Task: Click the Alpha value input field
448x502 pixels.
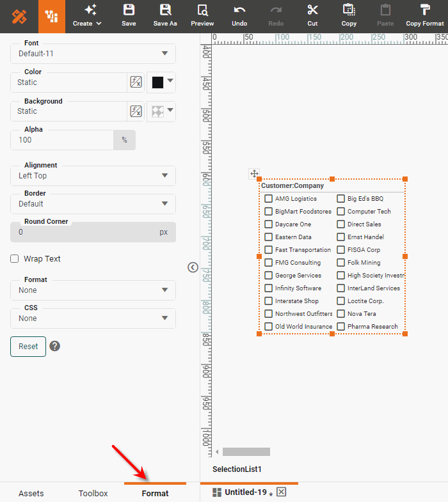Action: point(62,140)
